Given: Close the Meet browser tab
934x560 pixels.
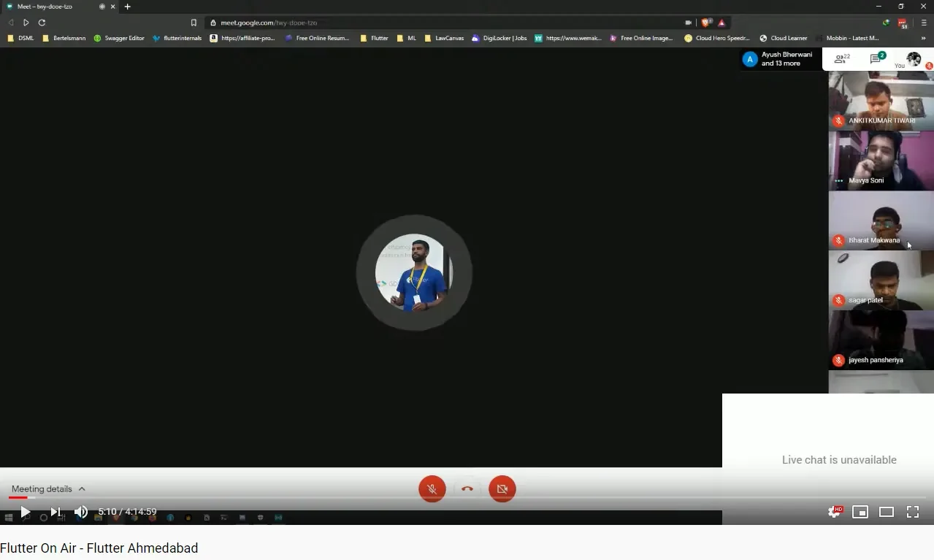Looking at the screenshot, I should (x=112, y=7).
